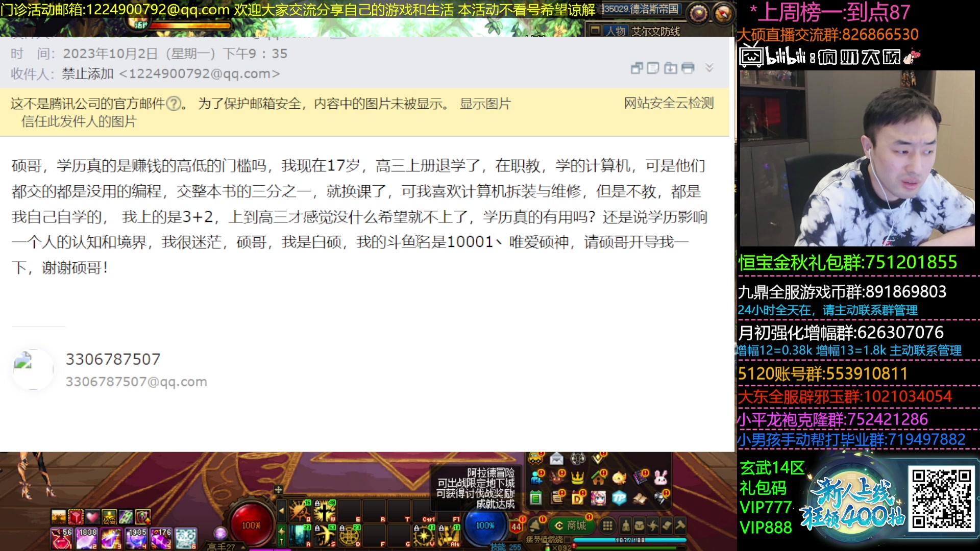This screenshot has height=551, width=980.
Task: Click the print icon in the email toolbar
Action: 688,68
